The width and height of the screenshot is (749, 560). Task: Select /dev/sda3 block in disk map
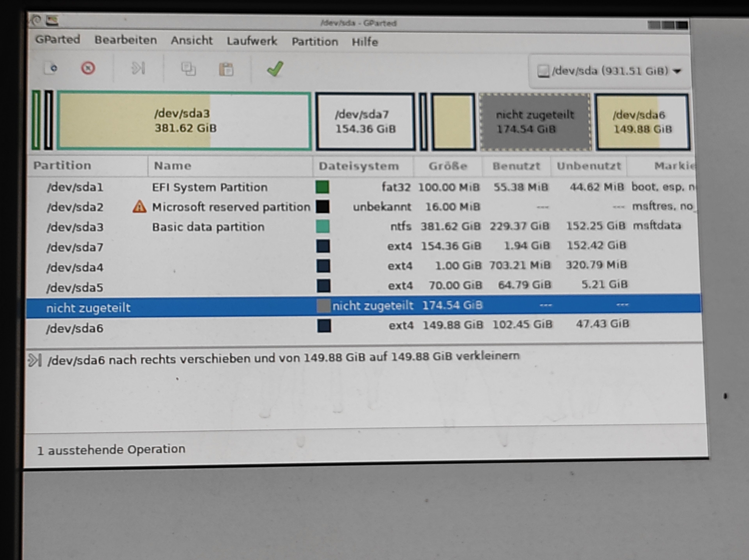[x=184, y=121]
